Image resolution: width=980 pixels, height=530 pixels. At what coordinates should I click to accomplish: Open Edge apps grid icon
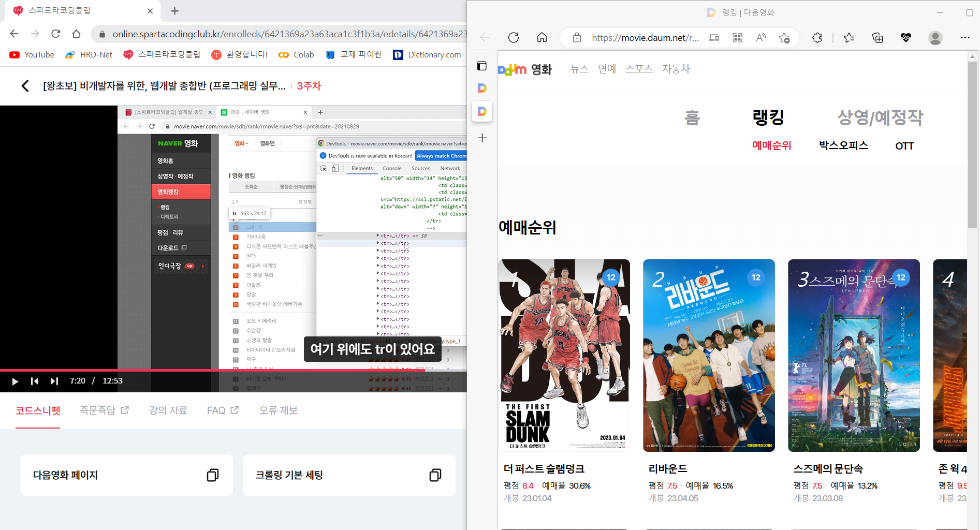tap(737, 38)
